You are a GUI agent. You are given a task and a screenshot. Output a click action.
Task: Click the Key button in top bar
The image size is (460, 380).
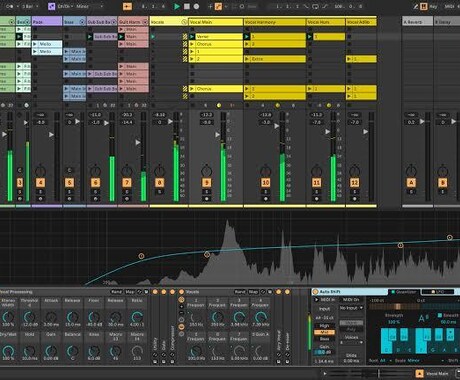point(433,6)
